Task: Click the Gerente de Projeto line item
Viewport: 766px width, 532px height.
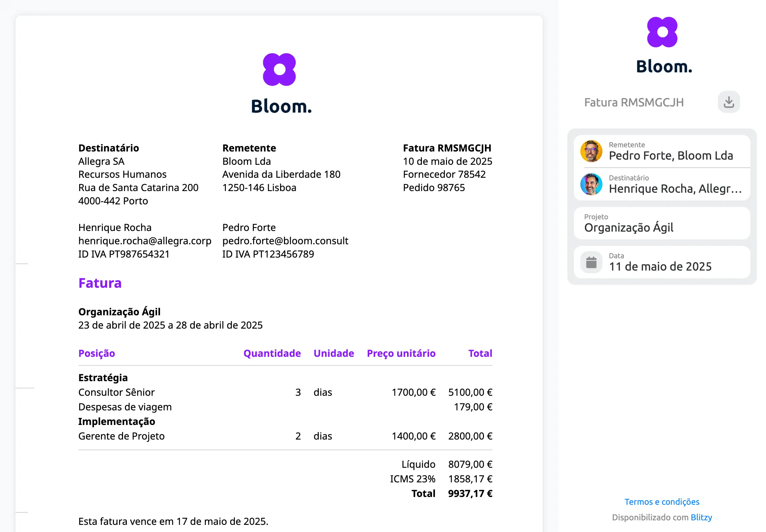Action: click(121, 436)
